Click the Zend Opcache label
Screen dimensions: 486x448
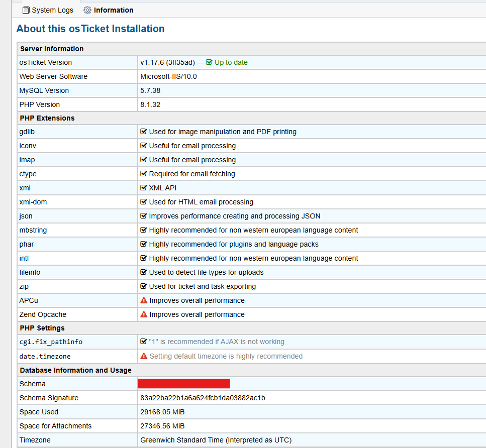click(43, 314)
